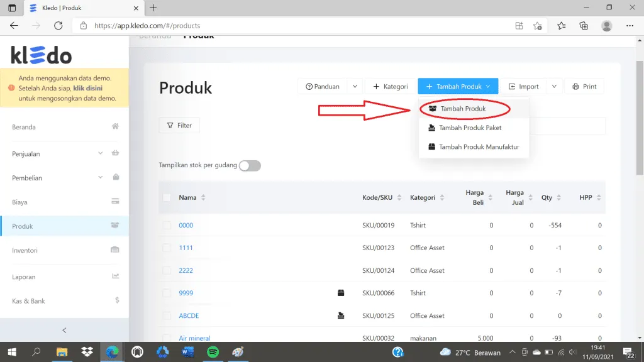The height and width of the screenshot is (362, 644).
Task: Tick the checkbox beside product 0000
Action: [167, 225]
